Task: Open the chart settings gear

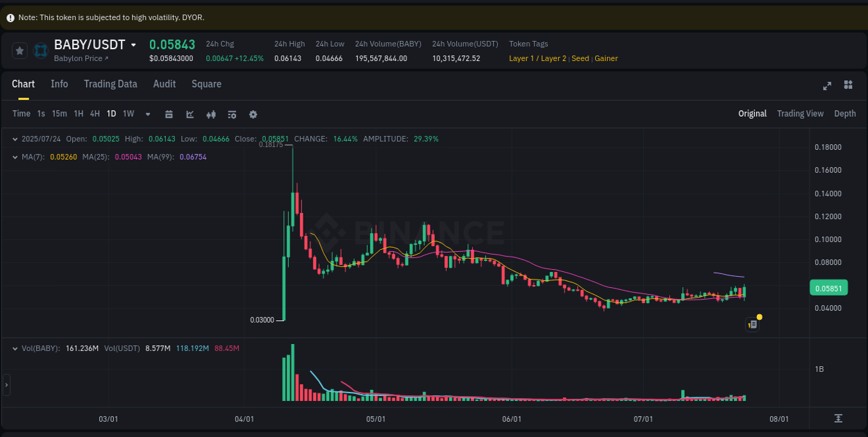Action: point(253,114)
